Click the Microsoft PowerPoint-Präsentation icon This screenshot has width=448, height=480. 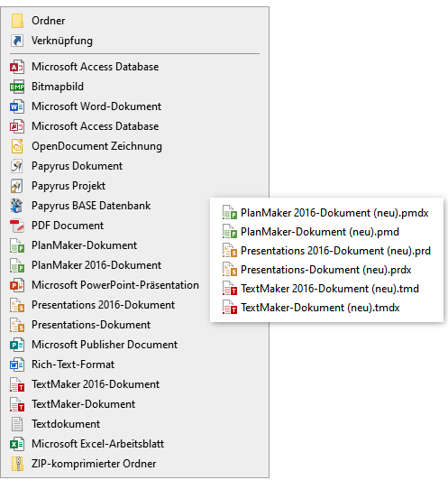point(17,285)
